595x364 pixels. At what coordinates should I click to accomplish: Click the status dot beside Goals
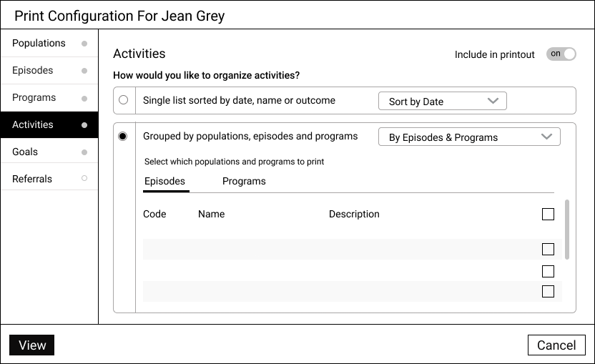(84, 152)
